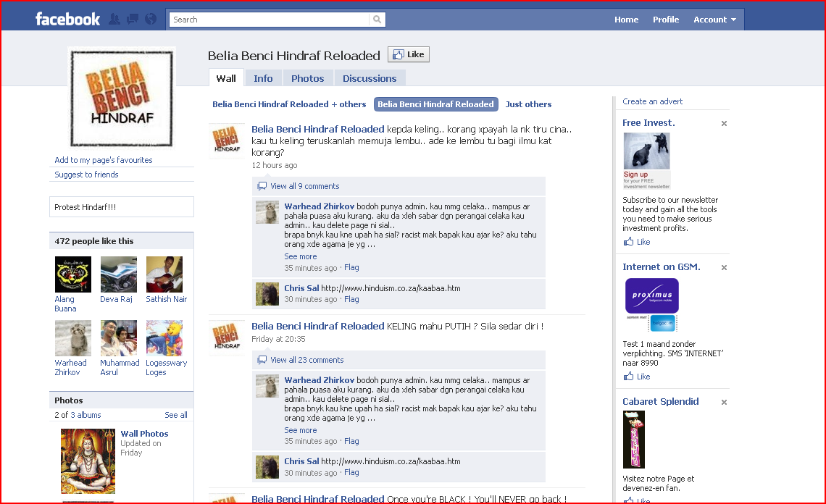This screenshot has height=504, width=826.
Task: Click the search magnifier button
Action: click(377, 20)
